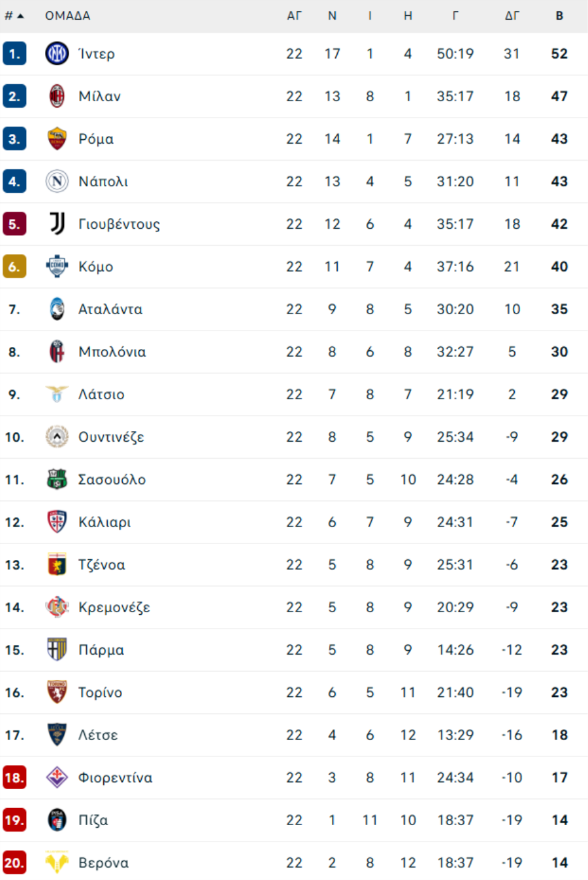Viewport: 588px width, 880px height.
Task: Click the Atalanta club crest
Action: 57,309
